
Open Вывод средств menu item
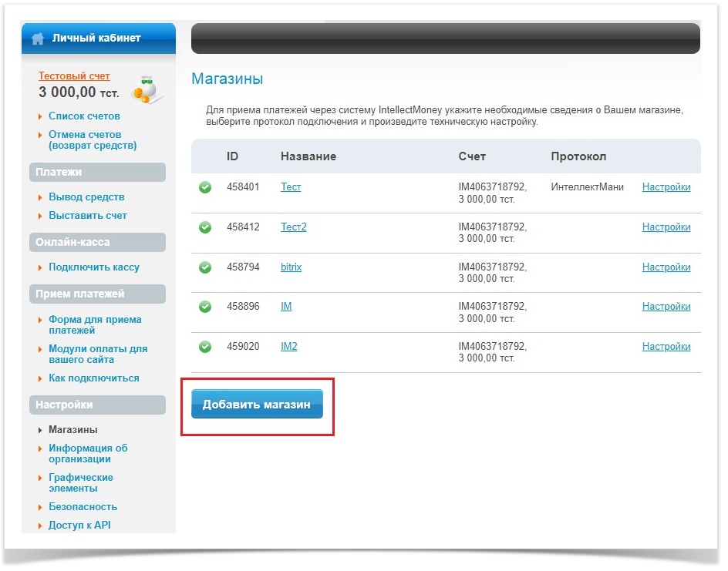coord(87,197)
